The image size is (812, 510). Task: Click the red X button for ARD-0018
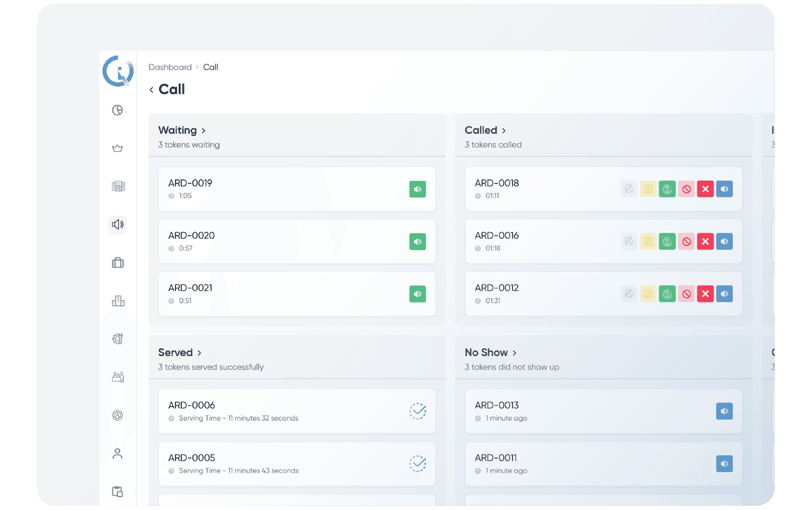[705, 189]
